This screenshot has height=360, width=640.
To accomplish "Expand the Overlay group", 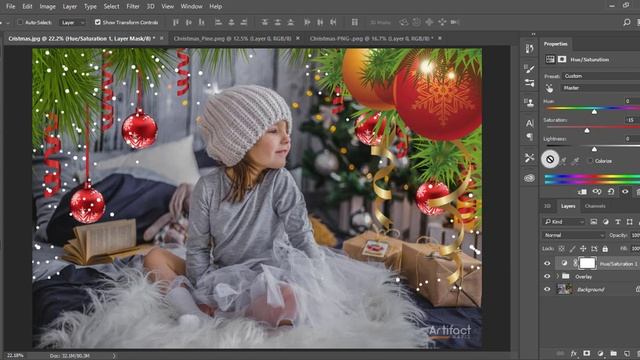I will [x=558, y=277].
